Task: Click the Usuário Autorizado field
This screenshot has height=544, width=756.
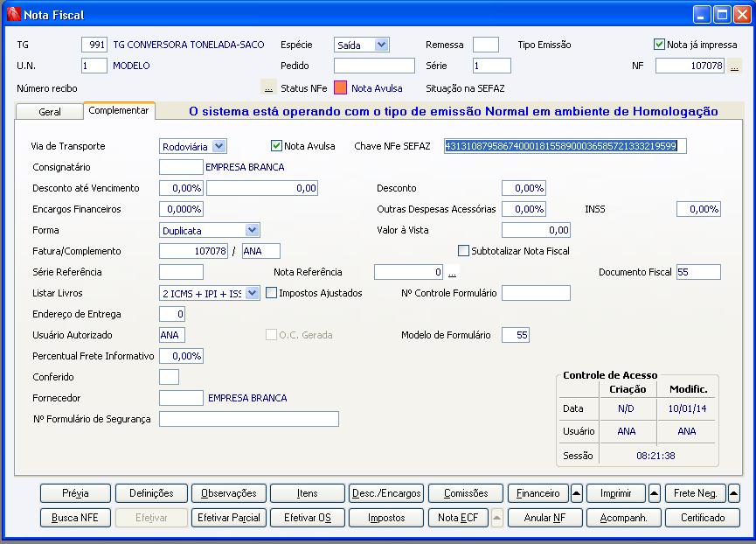Action: pos(172,335)
